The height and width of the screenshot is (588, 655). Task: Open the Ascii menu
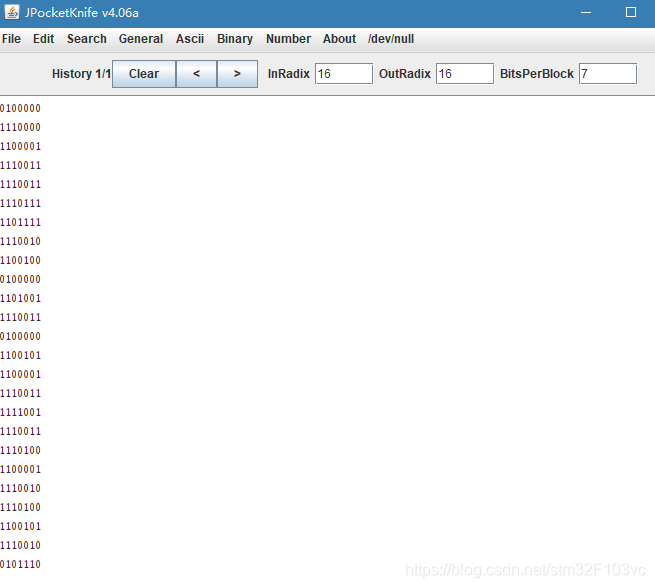(190, 39)
